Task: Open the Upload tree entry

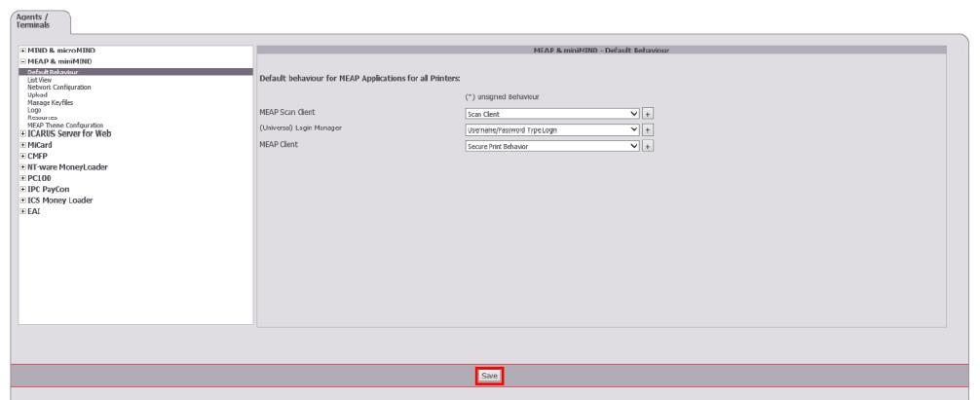Action: tap(37, 94)
